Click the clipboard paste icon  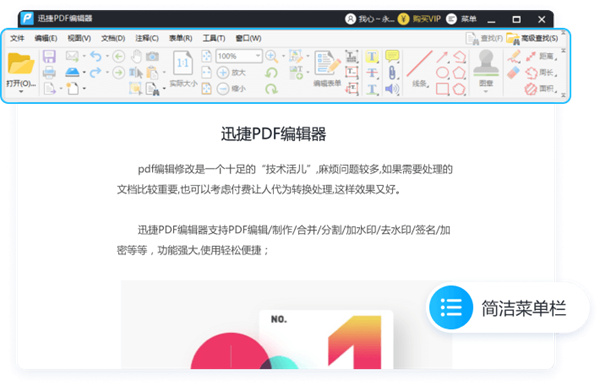152,72
